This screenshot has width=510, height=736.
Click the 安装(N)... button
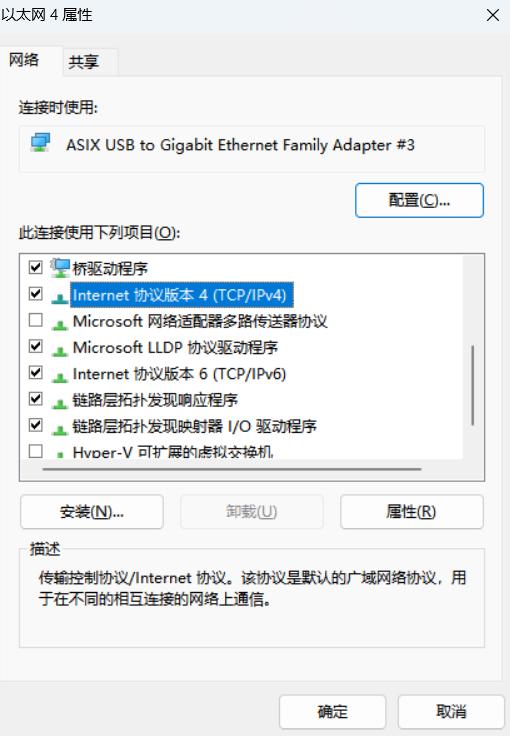tap(92, 512)
